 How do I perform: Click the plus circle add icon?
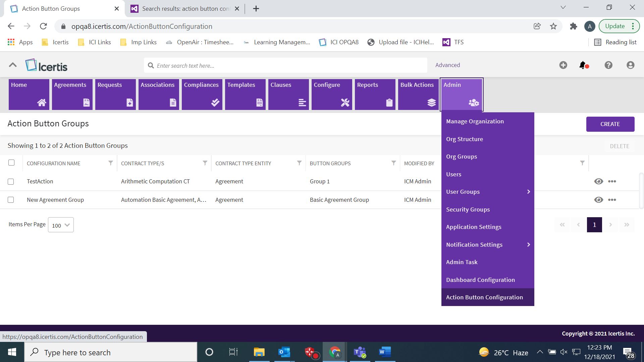(x=563, y=65)
